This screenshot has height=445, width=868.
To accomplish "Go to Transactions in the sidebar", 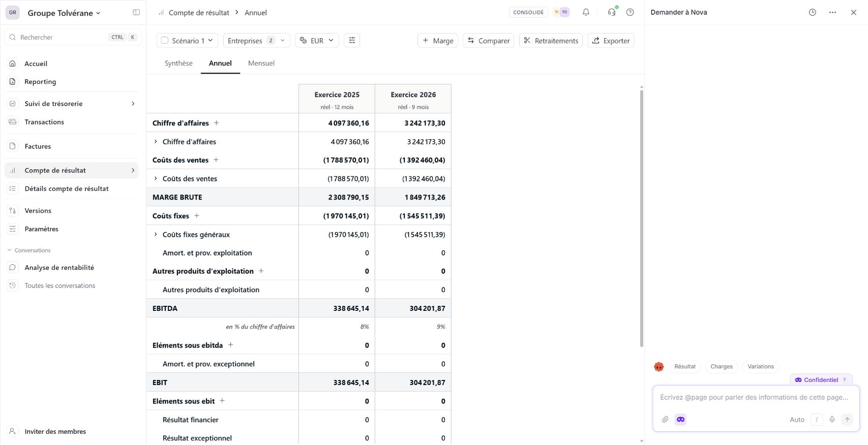I will click(72, 122).
